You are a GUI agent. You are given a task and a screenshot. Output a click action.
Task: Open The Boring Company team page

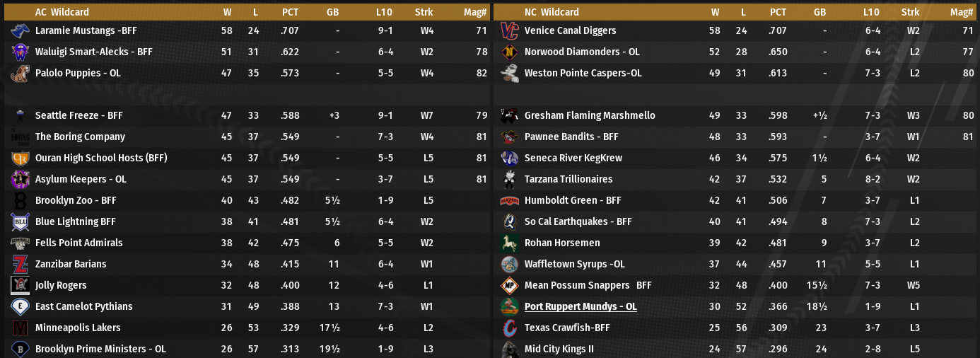pos(80,137)
